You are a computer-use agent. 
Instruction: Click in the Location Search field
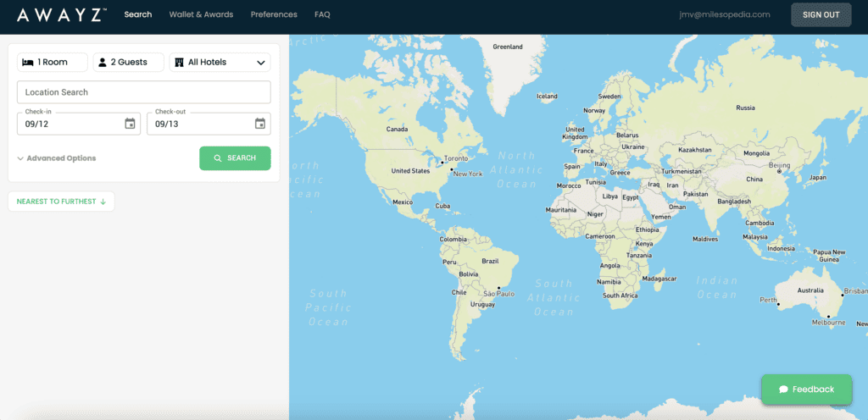point(143,92)
